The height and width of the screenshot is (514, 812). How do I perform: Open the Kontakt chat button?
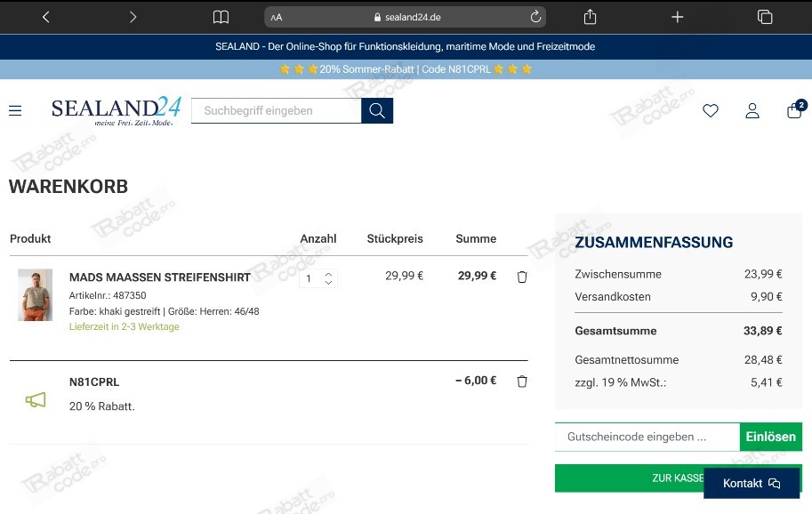click(752, 484)
